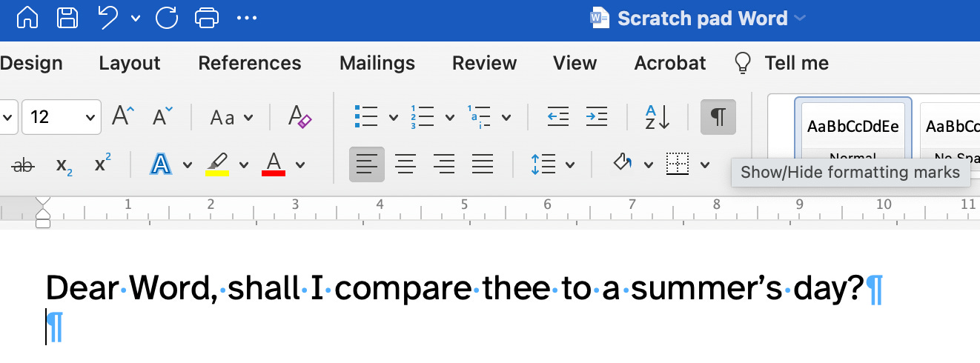Open the multilevel list dropdown arrow

(x=506, y=117)
